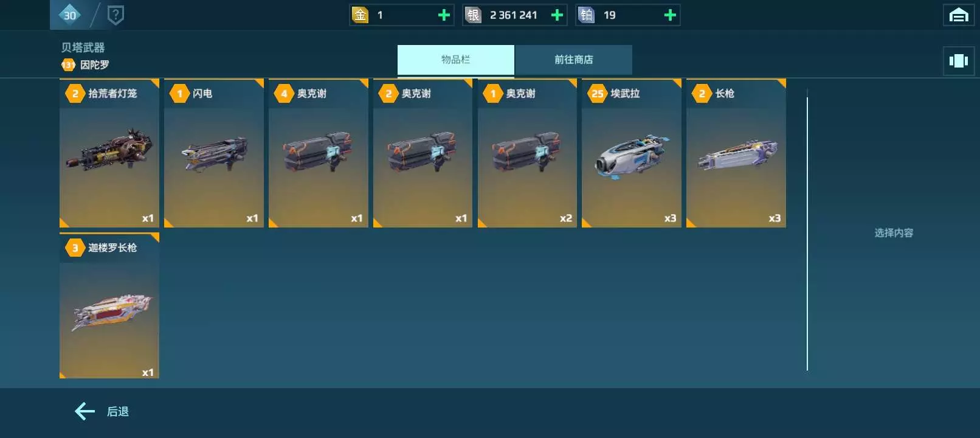This screenshot has width=980, height=438.
Task: Open the player level 30 badge
Action: tap(70, 15)
